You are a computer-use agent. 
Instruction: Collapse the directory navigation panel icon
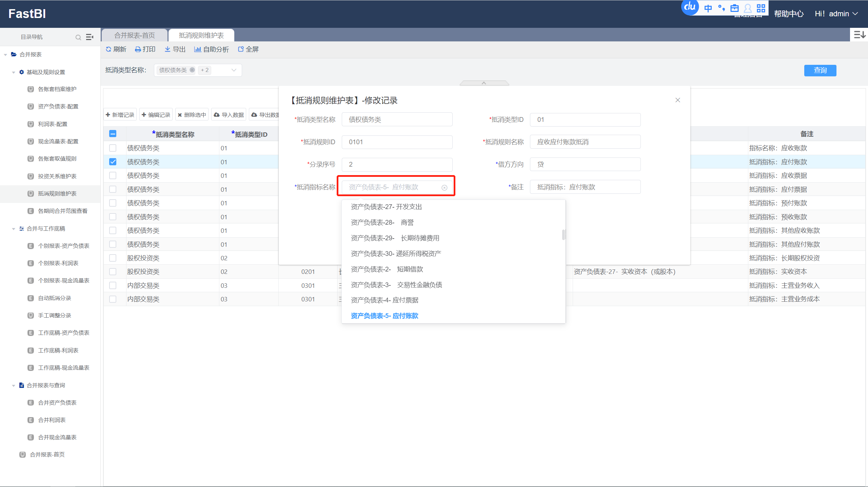tap(90, 37)
